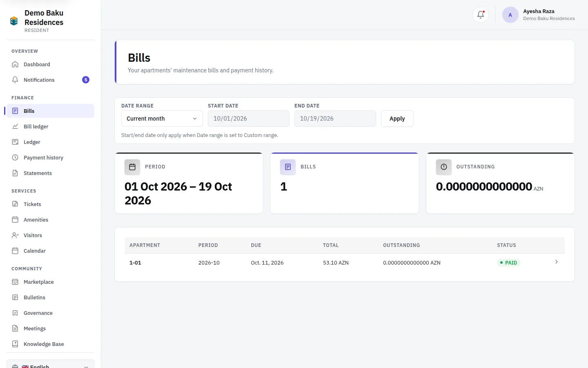Click the Calendar sidebar icon
588x368 pixels.
coord(15,251)
